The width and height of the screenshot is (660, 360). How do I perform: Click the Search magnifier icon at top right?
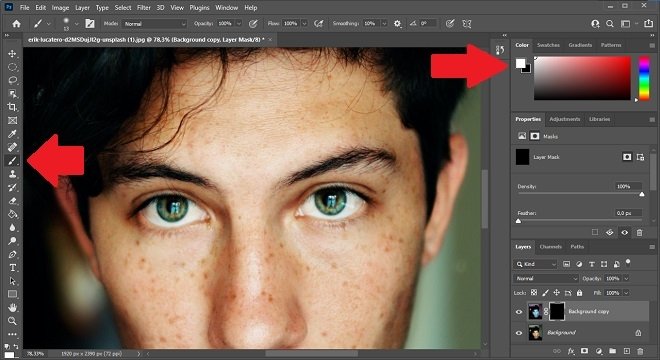609,24
